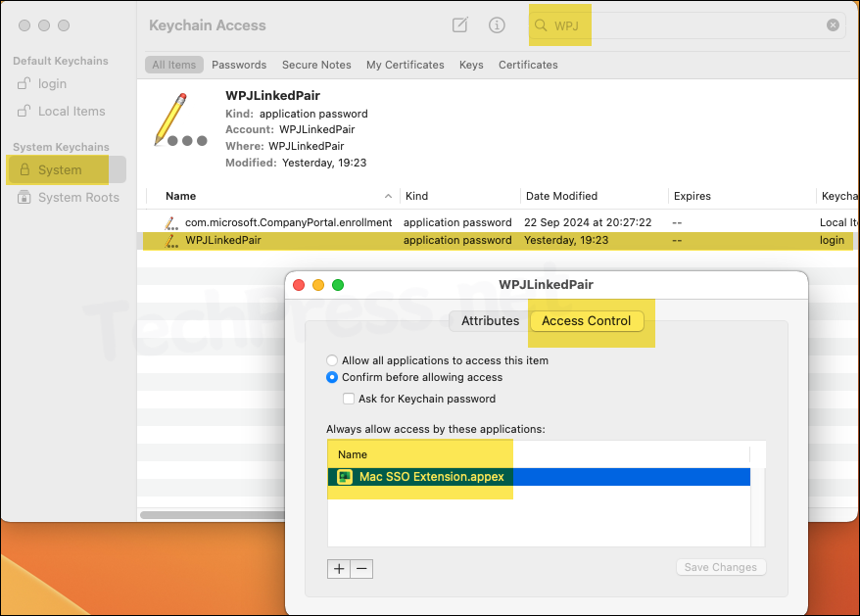This screenshot has width=860, height=616.
Task: Minimize the WPJLinkedPair dialog
Action: coord(318,285)
